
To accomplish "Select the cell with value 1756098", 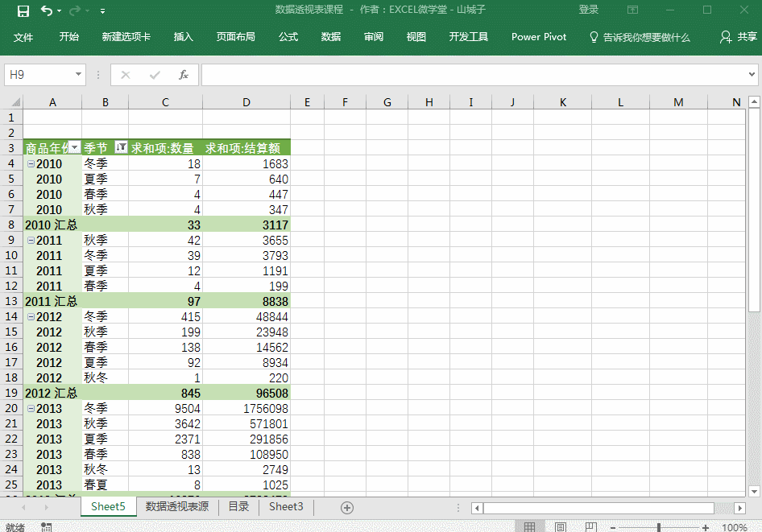I will (x=246, y=409).
